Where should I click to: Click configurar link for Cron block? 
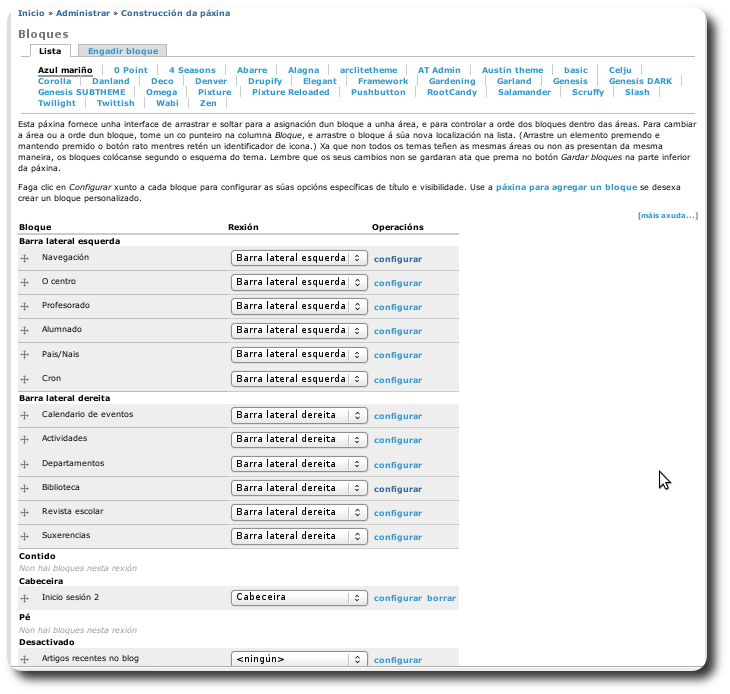point(398,380)
